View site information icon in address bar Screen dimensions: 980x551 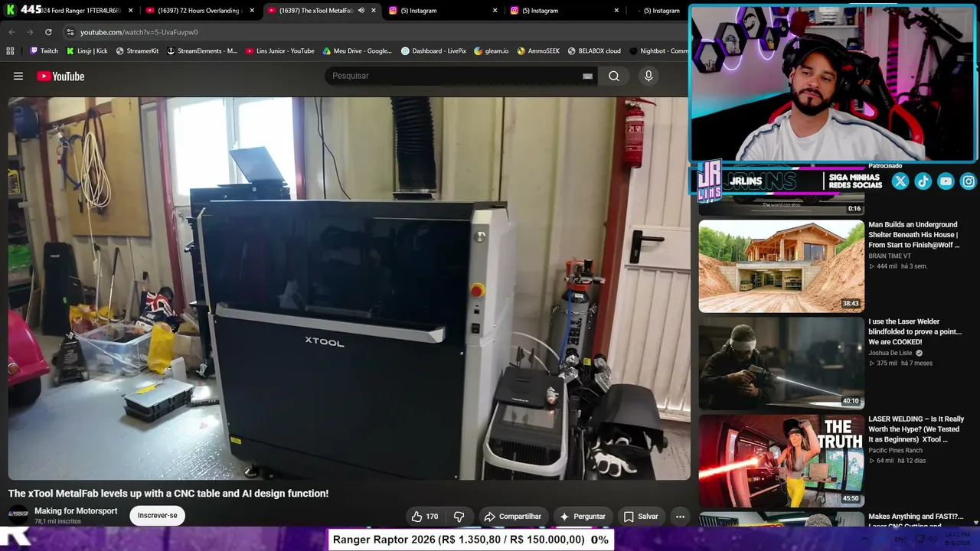(x=70, y=32)
